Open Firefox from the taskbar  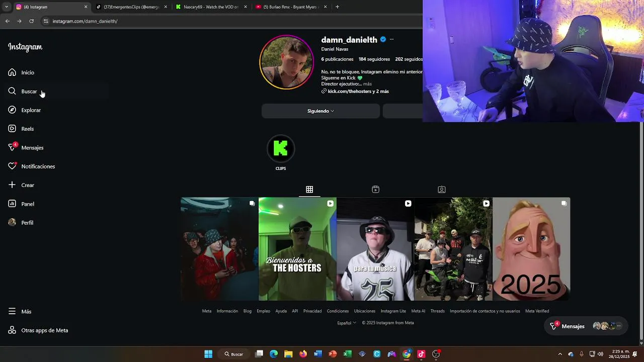(x=303, y=354)
